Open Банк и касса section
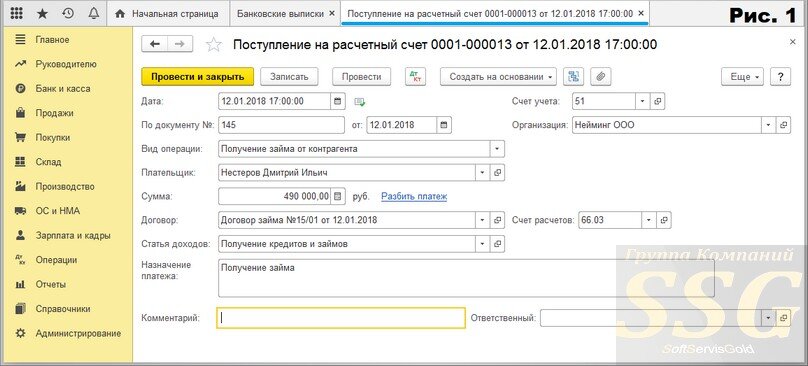808x366 pixels. pyautogui.click(x=63, y=89)
